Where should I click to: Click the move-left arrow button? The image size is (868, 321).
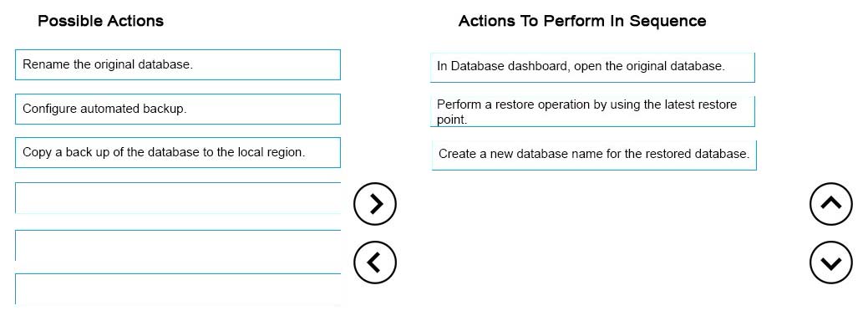pyautogui.click(x=375, y=262)
